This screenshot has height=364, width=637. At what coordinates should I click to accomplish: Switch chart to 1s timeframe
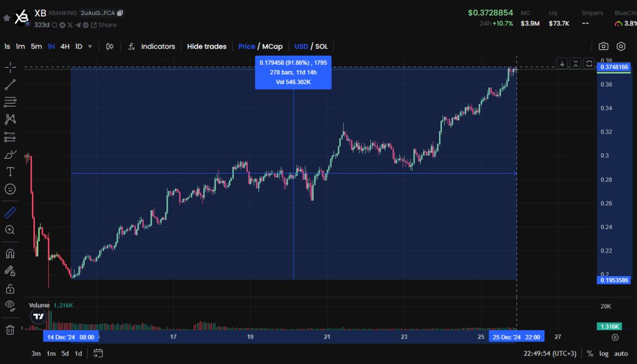point(7,46)
